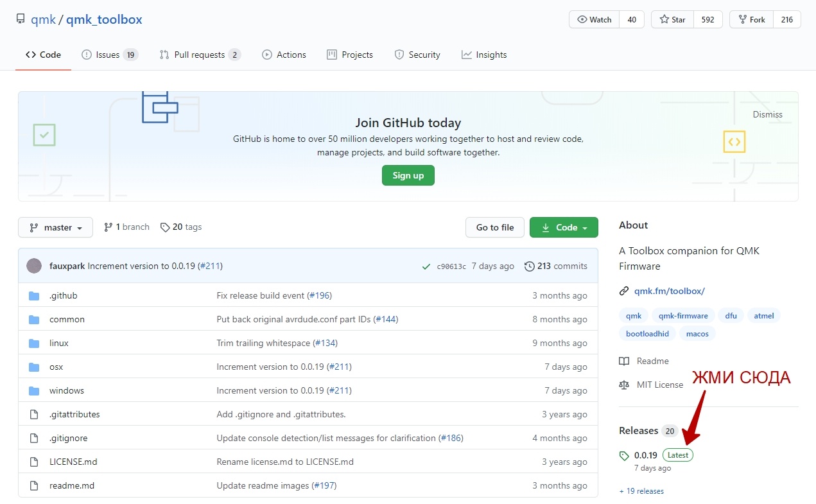Click the link chain icon by qmk.fm/toolbox/
This screenshot has width=816, height=504.
(624, 291)
